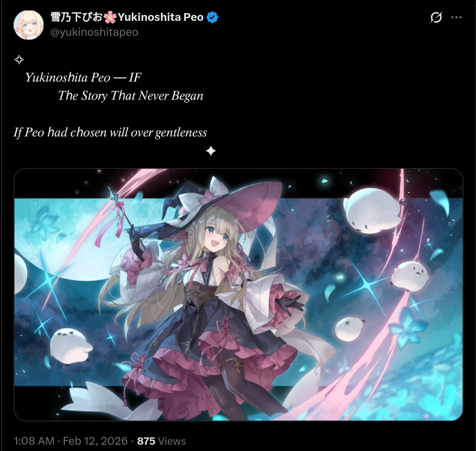Click the white ghost at image top right
Screen dimensions: 476x451
372,211
